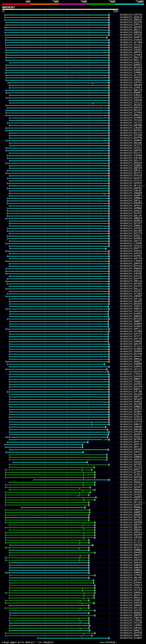
Task: Select label UniRef100_Q39196
Action: coord(131,100)
